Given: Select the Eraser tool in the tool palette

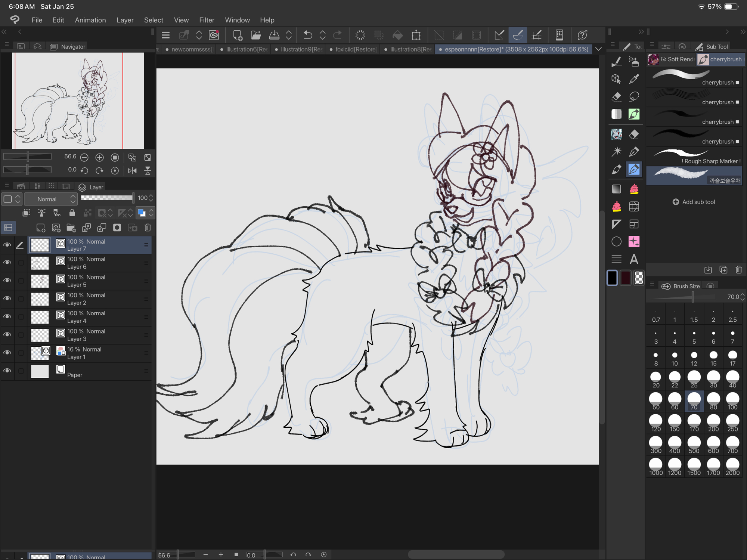Looking at the screenshot, I should 634,134.
